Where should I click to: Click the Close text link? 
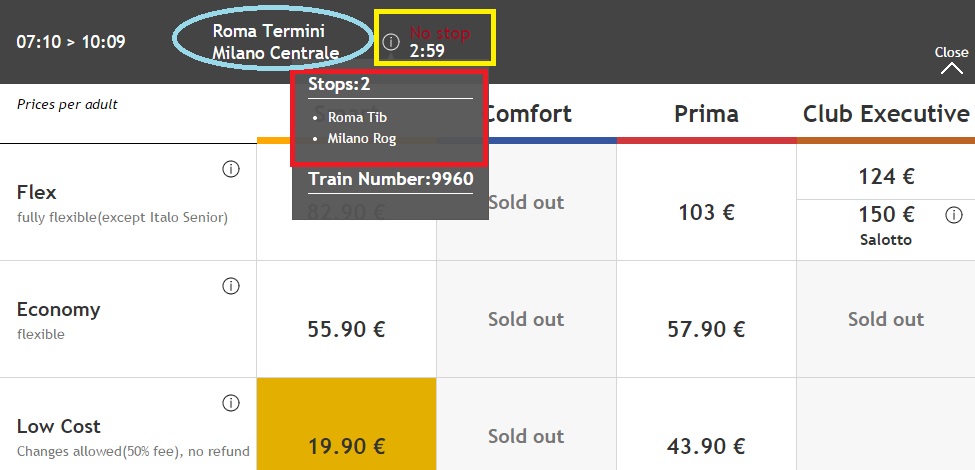point(951,52)
